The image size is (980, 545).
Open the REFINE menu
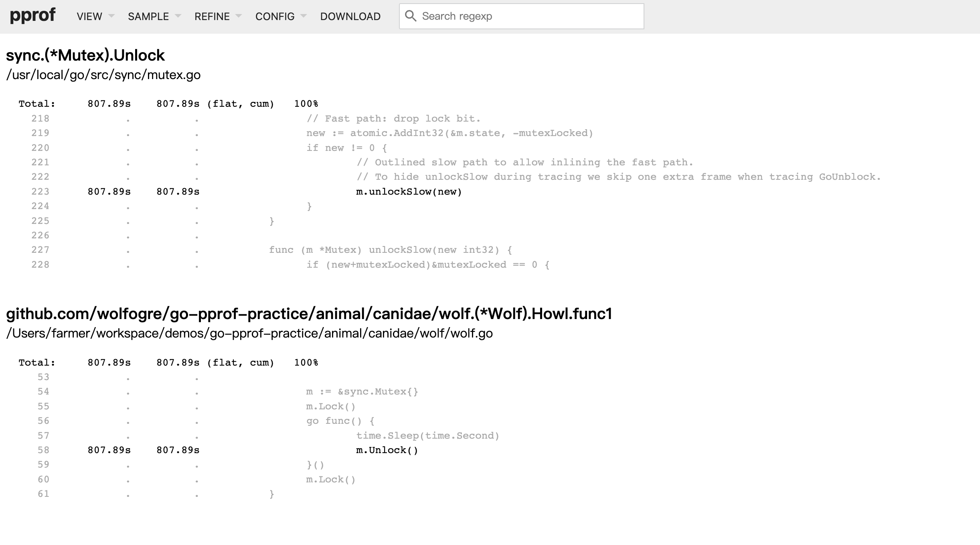212,16
